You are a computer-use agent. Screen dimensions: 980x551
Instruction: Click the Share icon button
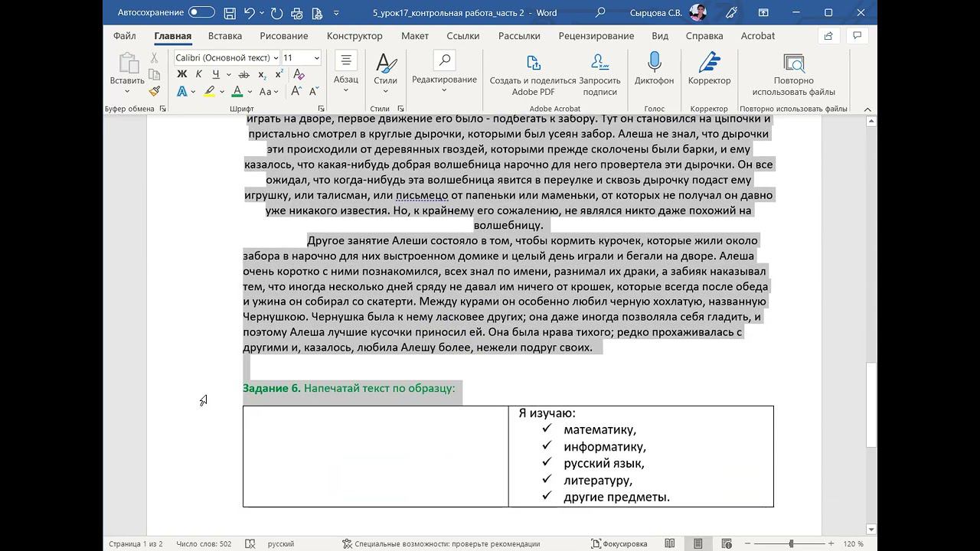(828, 36)
